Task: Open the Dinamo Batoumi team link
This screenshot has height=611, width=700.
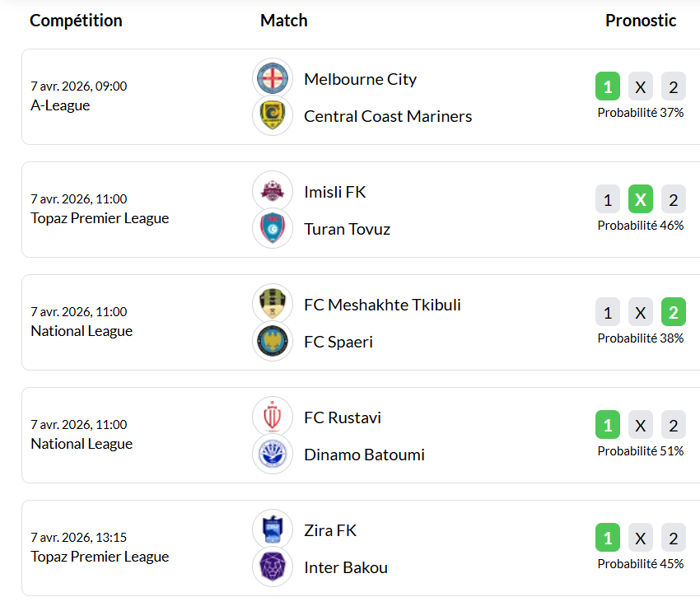Action: 364,455
